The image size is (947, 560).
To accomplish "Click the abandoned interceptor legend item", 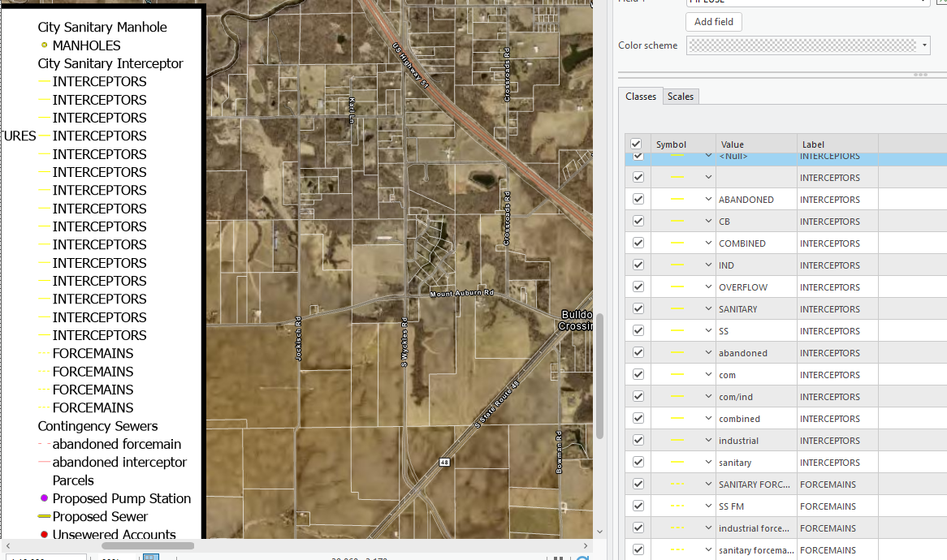I will 119,463.
